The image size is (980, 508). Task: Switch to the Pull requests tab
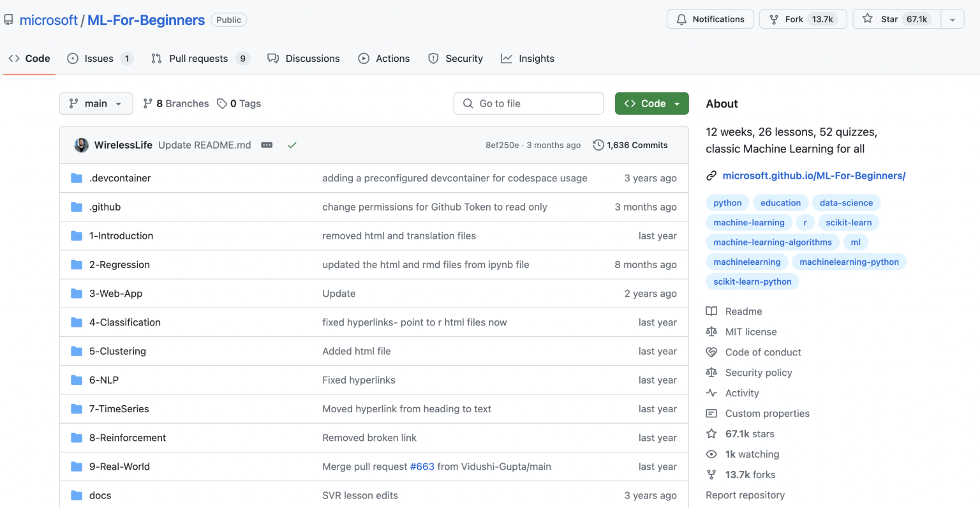pyautogui.click(x=198, y=58)
